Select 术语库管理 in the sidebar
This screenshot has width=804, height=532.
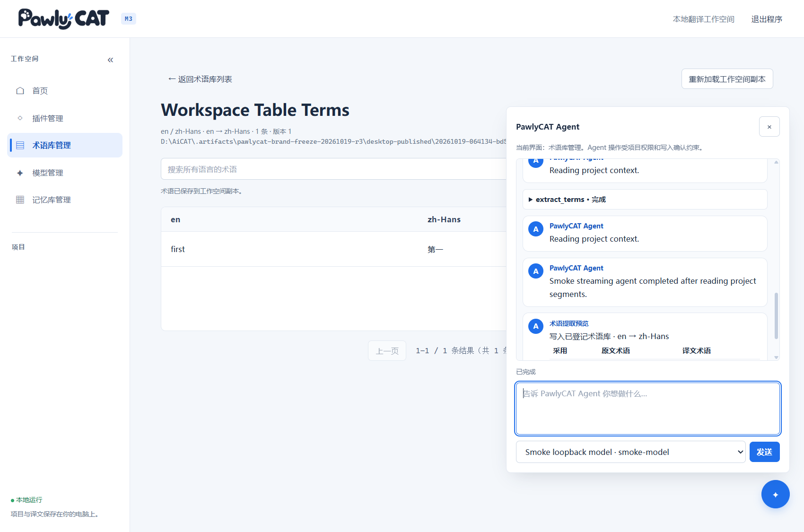65,145
